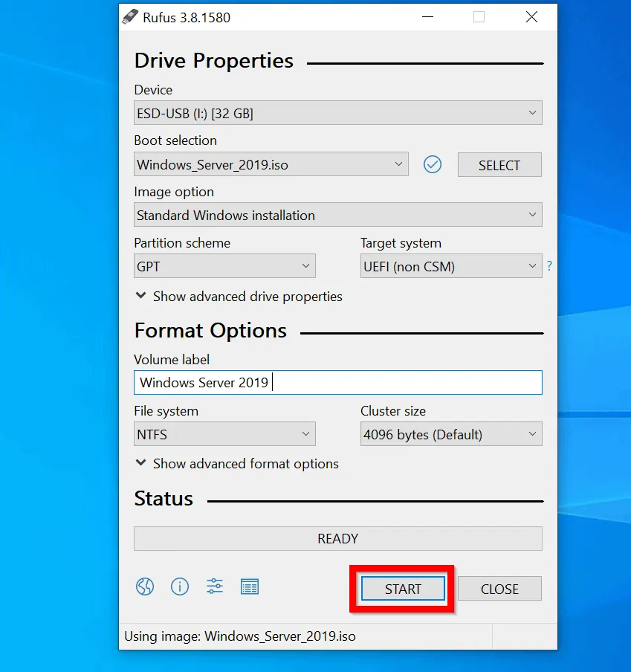Click the question mark beside Target system
Viewport: 631px width, 672px height.
point(549,266)
